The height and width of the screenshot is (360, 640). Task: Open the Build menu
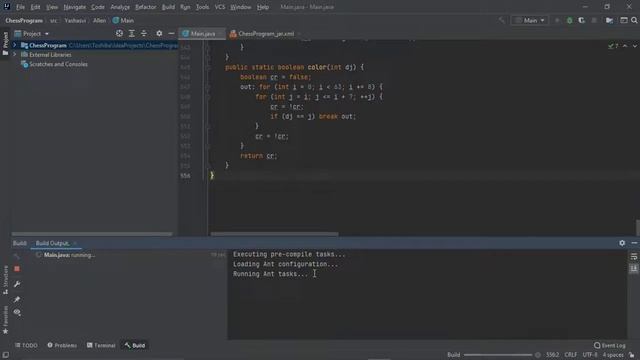click(168, 7)
